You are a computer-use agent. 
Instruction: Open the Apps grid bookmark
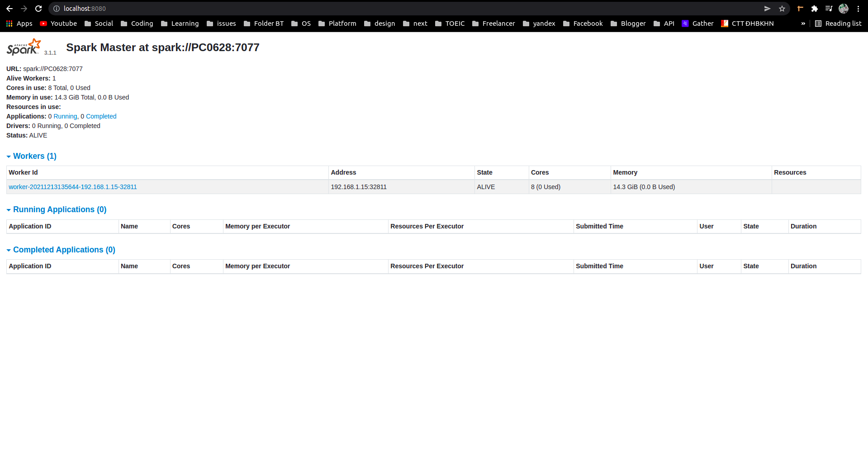pyautogui.click(x=19, y=24)
